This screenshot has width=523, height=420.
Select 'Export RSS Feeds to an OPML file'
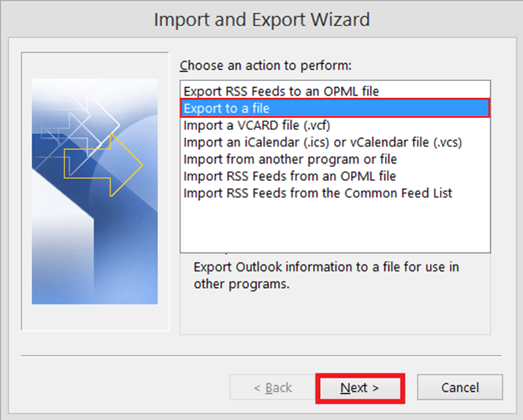coord(335,91)
